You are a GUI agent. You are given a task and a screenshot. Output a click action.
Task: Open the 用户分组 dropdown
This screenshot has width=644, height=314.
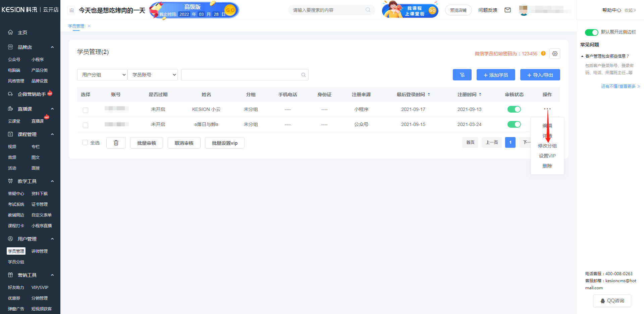coord(102,75)
